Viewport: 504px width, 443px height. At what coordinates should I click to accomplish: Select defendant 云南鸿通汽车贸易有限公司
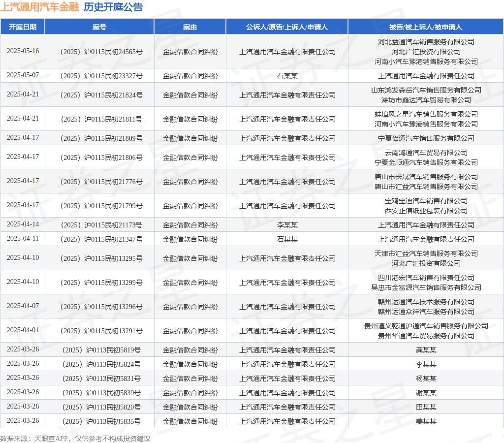click(x=426, y=153)
